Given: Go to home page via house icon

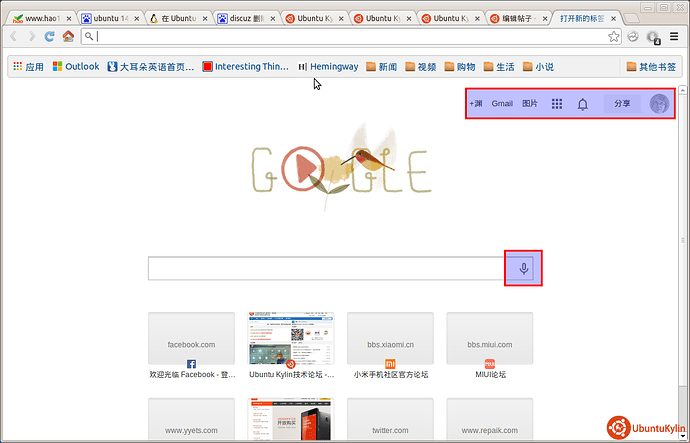Looking at the screenshot, I should click(68, 36).
